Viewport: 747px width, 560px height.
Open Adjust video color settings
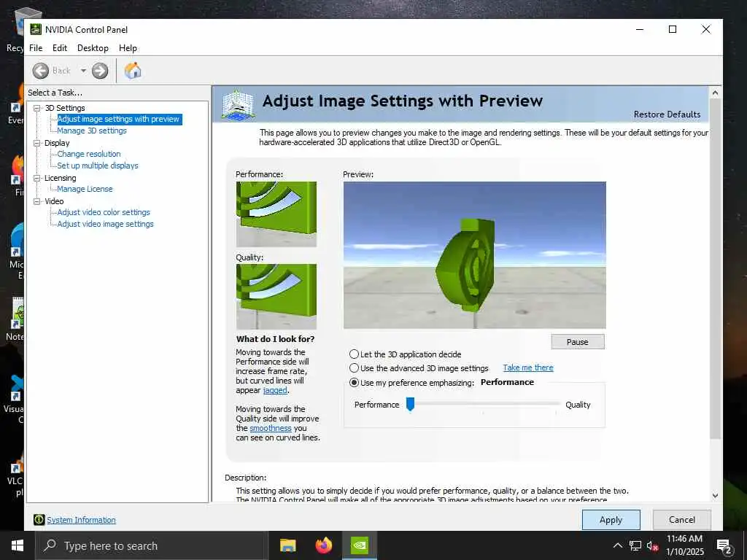click(104, 212)
